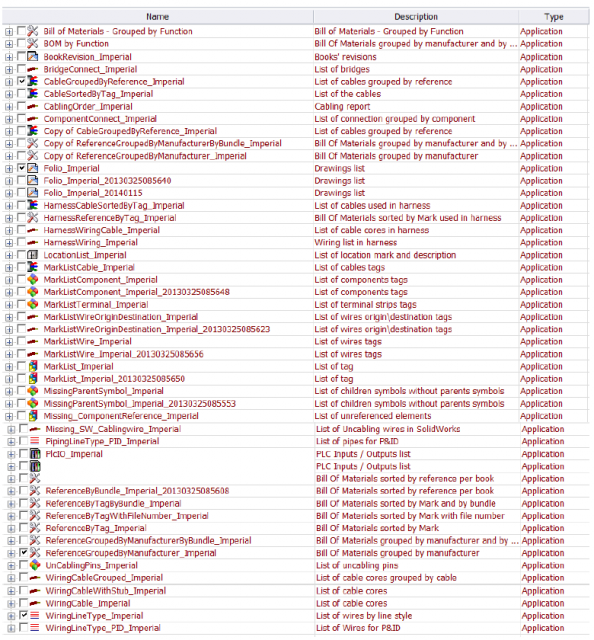The image size is (594, 640).
Task: Click the BOM by Function tools icon
Action: 33,44
